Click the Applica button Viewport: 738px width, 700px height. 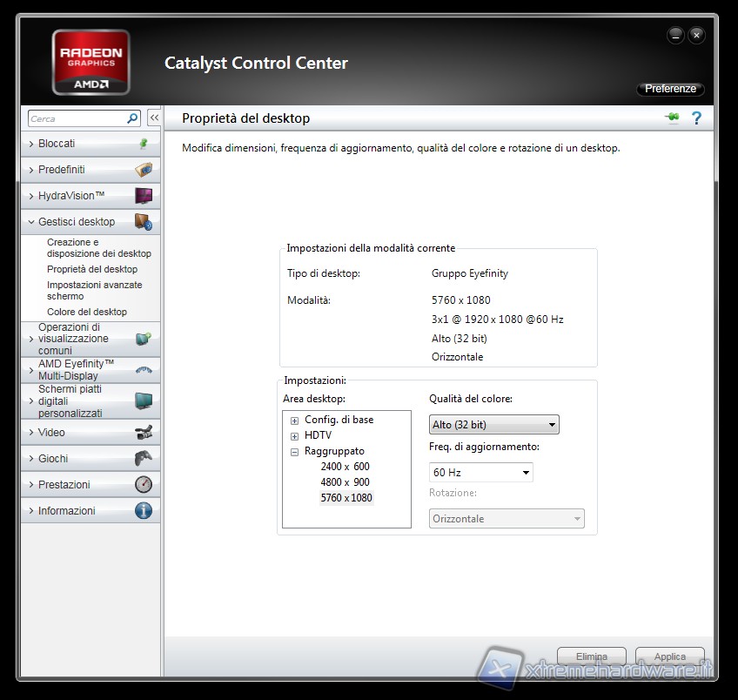(x=669, y=656)
